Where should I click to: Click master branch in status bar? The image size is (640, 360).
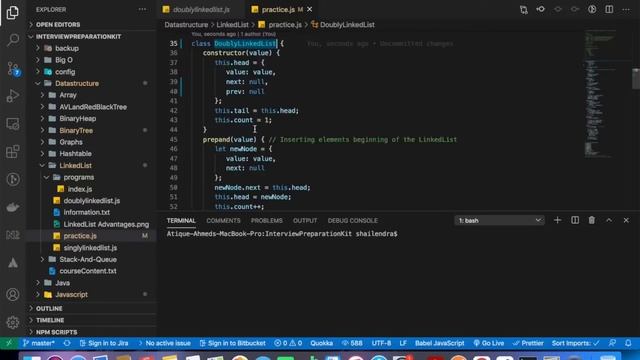(x=39, y=343)
